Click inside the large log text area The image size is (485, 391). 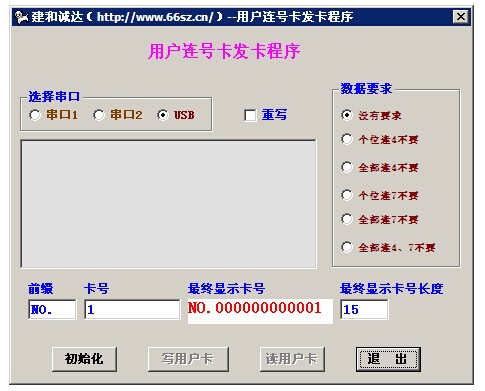click(168, 204)
